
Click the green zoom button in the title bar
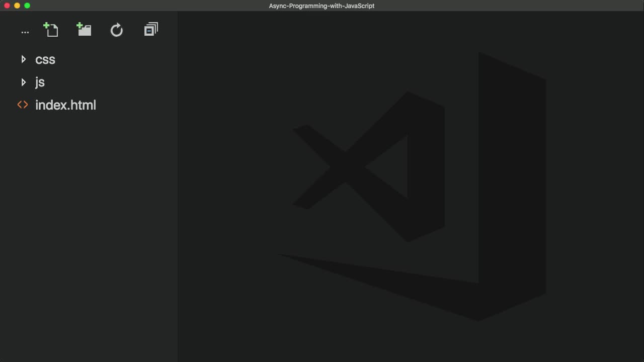27,6
